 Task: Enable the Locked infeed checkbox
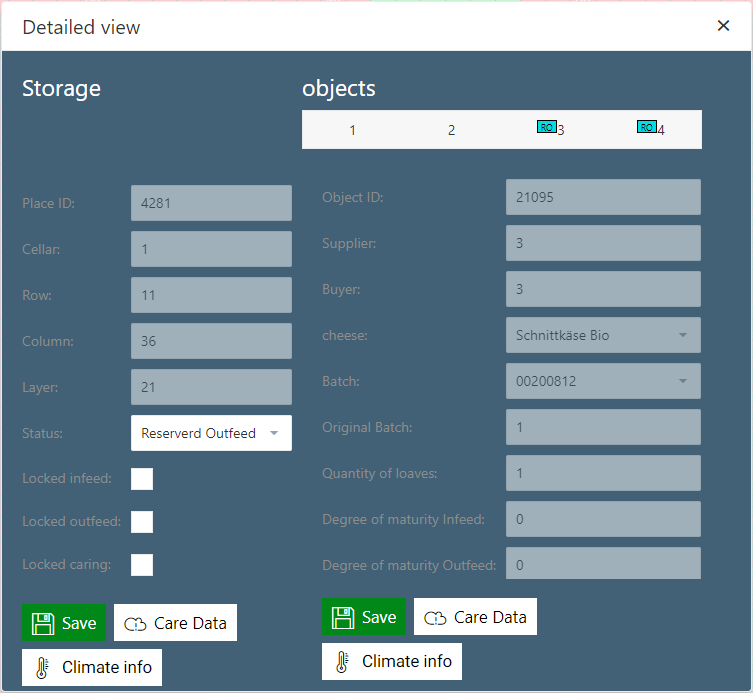point(142,479)
